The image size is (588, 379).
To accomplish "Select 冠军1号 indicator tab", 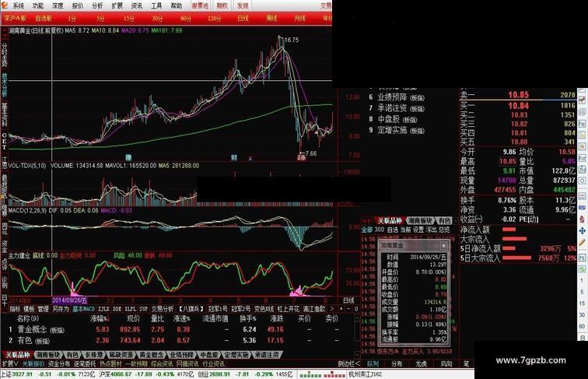I will coord(218,309).
